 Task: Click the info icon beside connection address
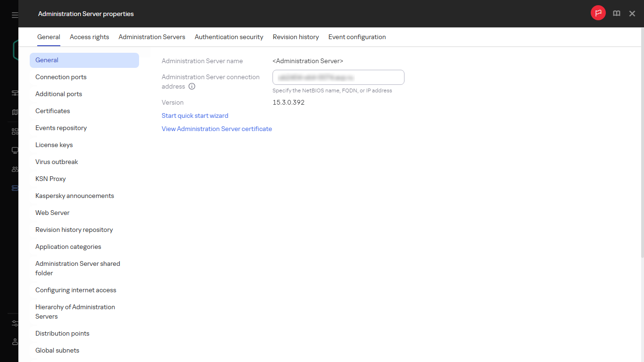pyautogui.click(x=192, y=86)
